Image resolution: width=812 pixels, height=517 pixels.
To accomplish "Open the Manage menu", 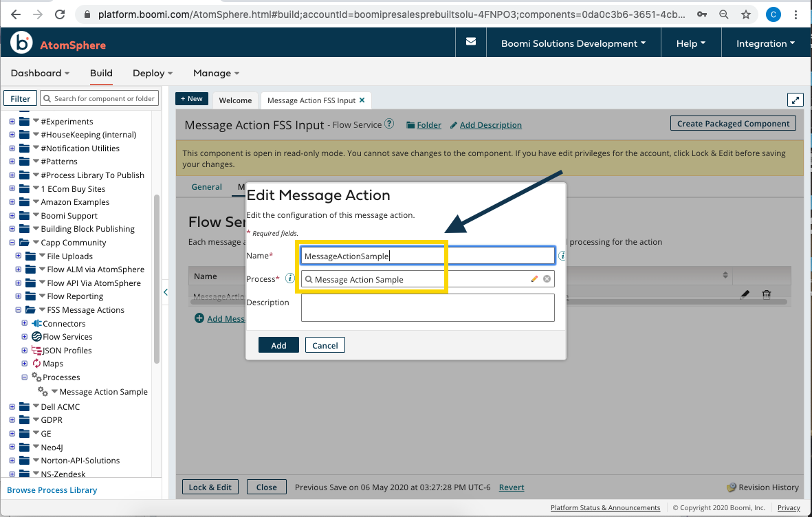I will click(x=216, y=73).
